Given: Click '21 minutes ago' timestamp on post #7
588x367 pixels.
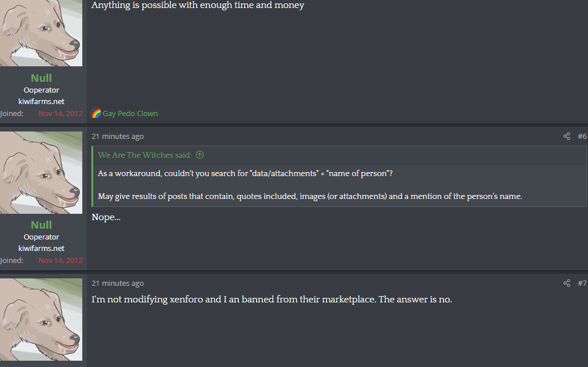Looking at the screenshot, I should tap(118, 284).
